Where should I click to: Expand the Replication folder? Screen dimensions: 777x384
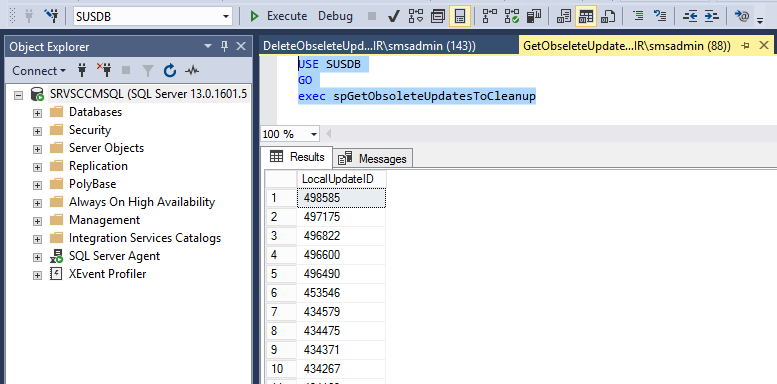37,167
